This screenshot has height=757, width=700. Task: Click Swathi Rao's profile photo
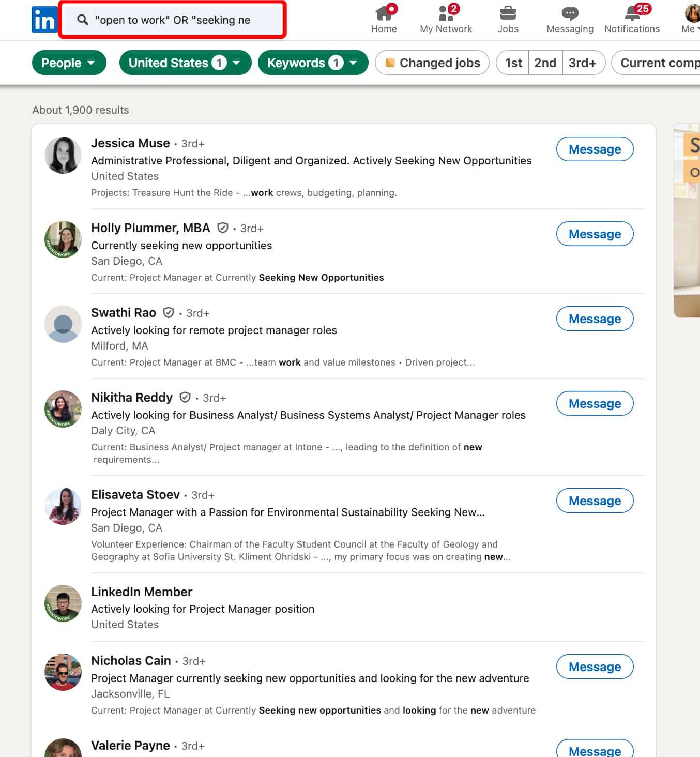point(63,324)
